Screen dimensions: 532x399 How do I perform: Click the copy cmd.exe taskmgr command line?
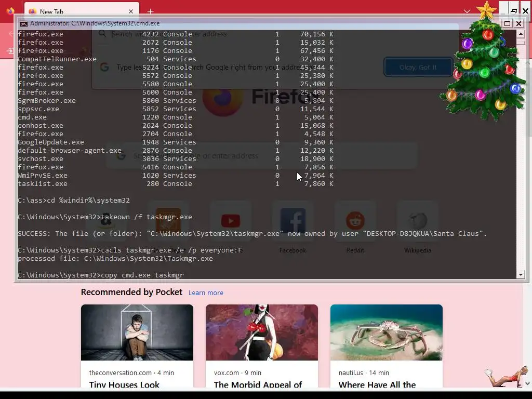pyautogui.click(x=101, y=275)
